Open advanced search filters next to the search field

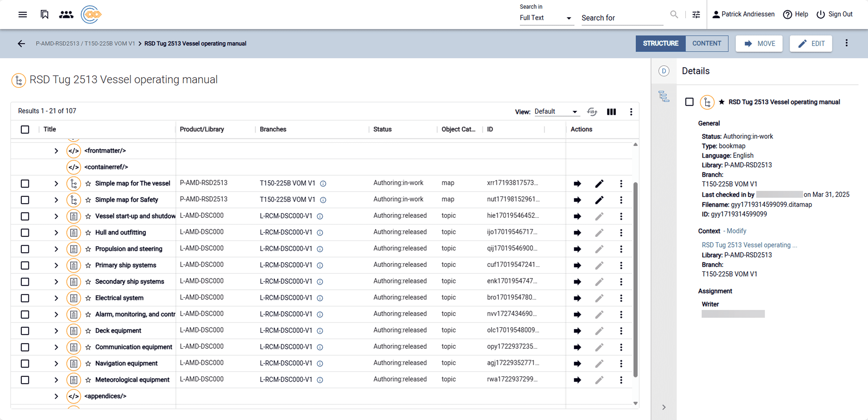click(x=696, y=14)
